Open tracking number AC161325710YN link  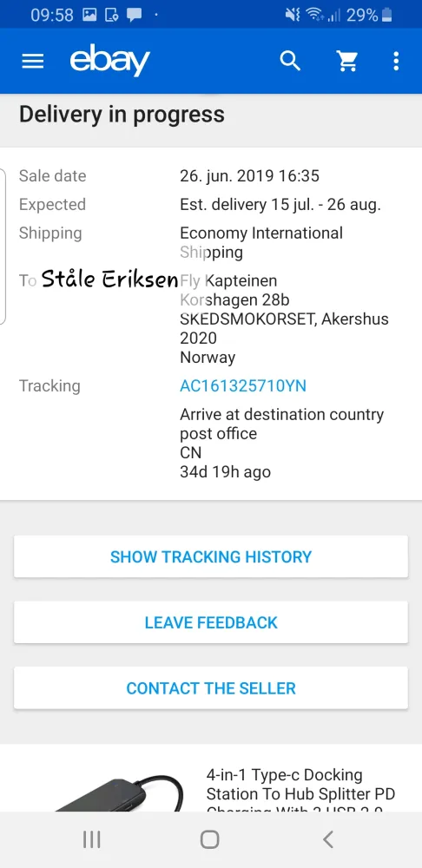tap(243, 386)
